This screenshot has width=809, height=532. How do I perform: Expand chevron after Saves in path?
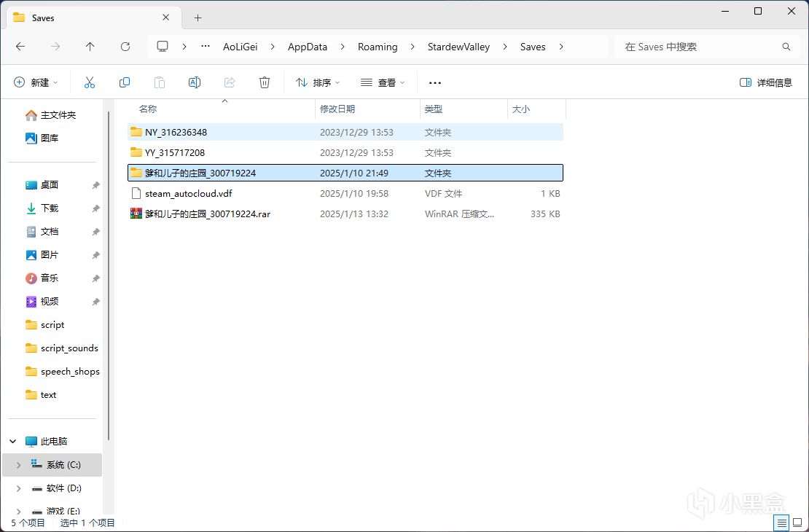click(x=560, y=47)
